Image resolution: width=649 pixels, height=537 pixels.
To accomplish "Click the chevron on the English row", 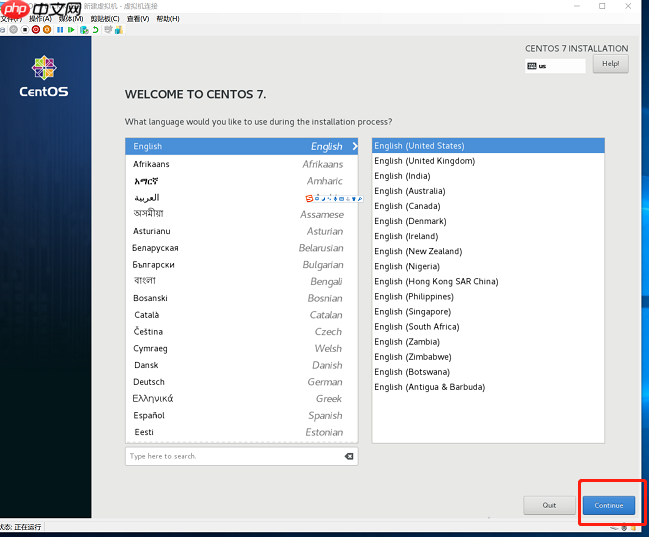I will 355,146.
